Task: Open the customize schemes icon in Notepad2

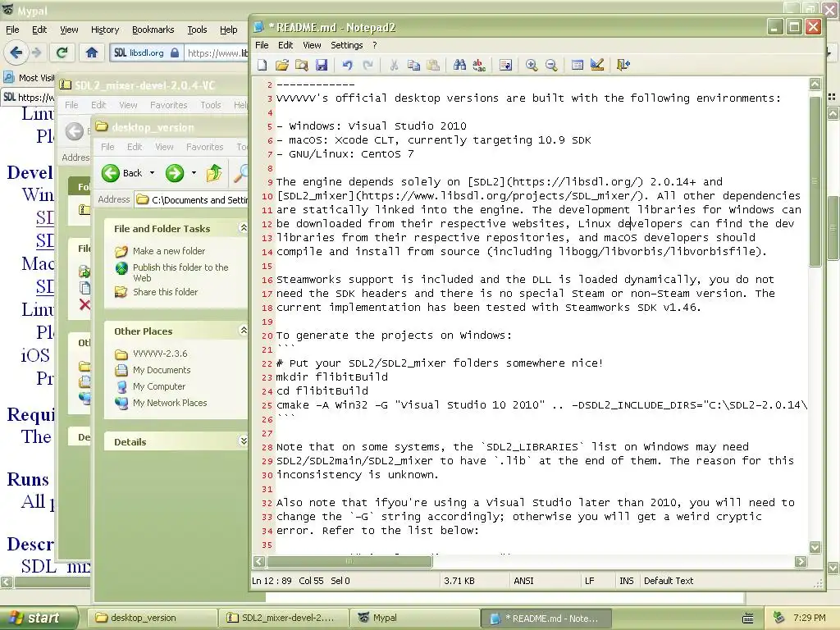Action: click(597, 65)
